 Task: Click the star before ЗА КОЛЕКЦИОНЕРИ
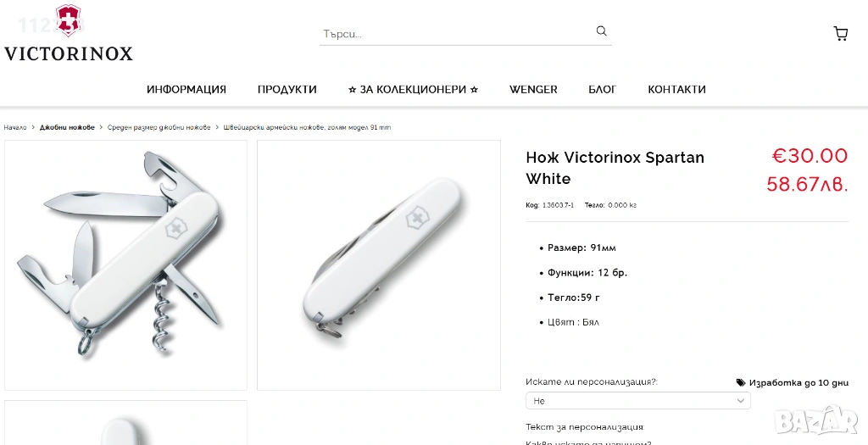pos(352,90)
